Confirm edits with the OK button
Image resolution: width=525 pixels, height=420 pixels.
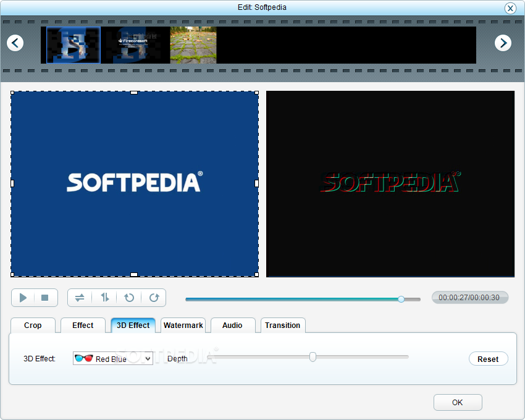[x=458, y=402]
